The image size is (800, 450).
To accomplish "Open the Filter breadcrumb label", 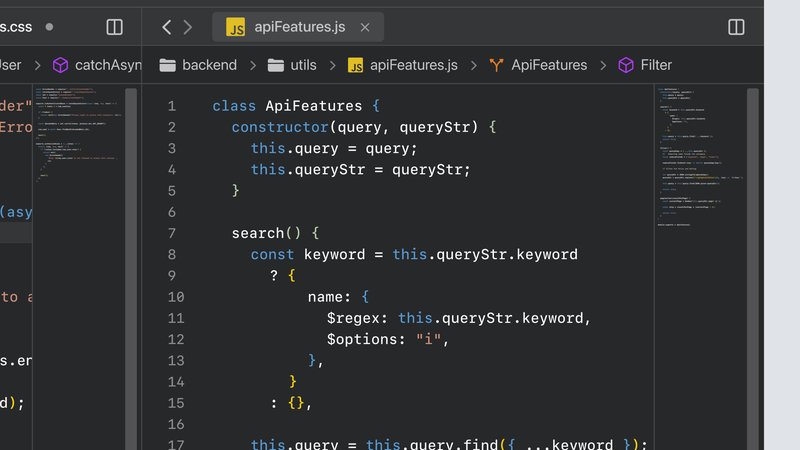I will 656,65.
